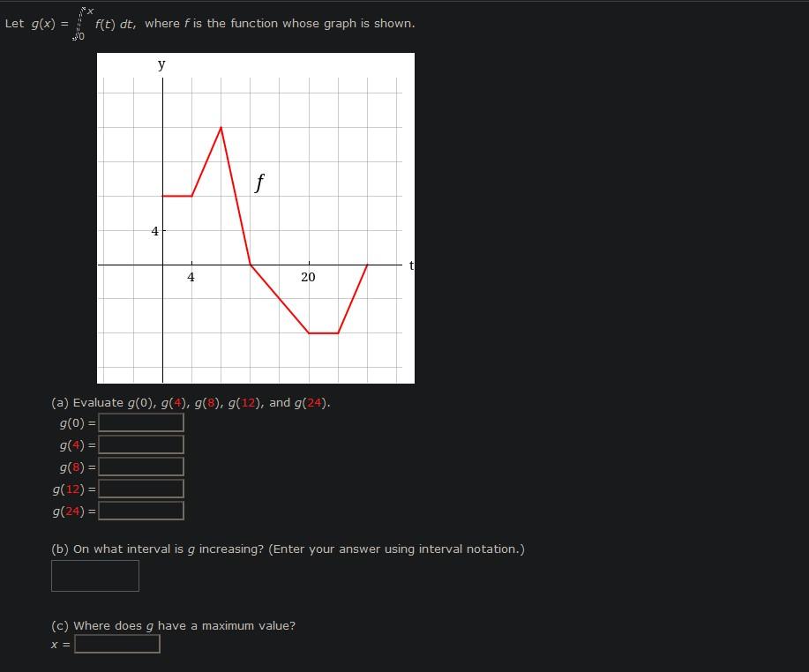Click the x = answer box
This screenshot has width=809, height=672.
(116, 643)
